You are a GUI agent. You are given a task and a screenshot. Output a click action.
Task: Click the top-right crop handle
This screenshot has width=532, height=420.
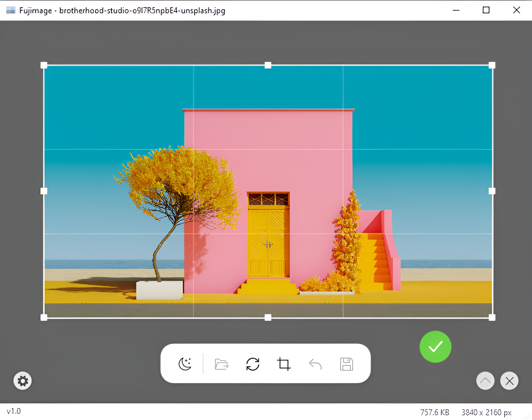coord(492,65)
